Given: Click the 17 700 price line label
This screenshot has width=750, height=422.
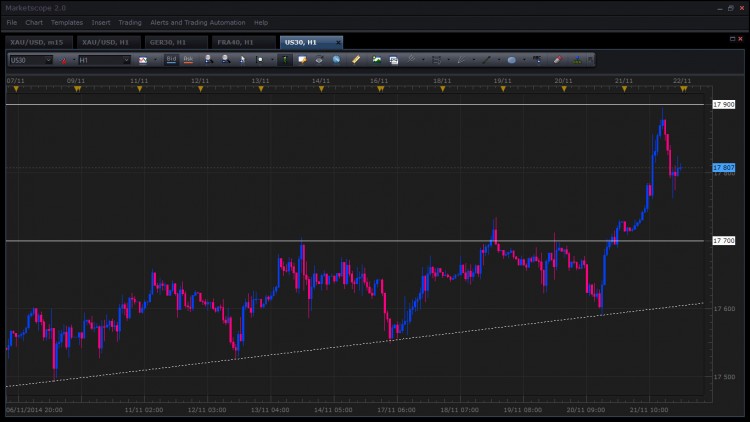Looking at the screenshot, I should tap(724, 241).
